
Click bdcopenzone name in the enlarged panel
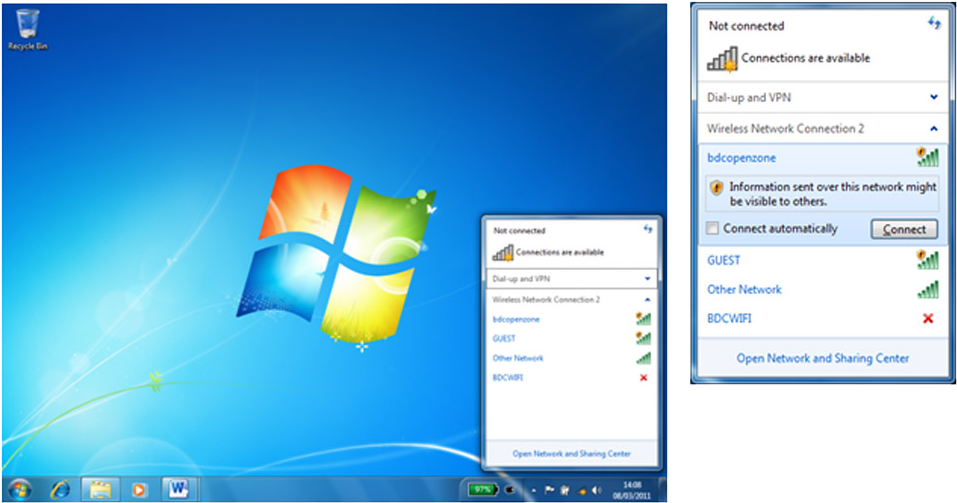coord(742,157)
